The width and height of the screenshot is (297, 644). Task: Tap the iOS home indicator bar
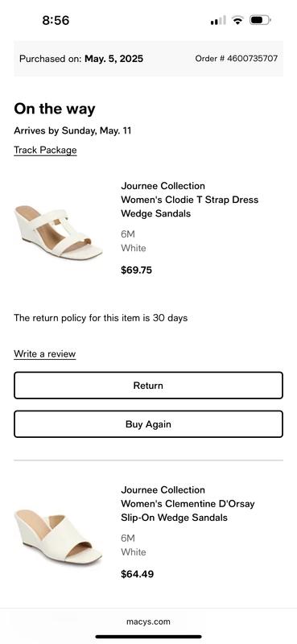pyautogui.click(x=148, y=637)
